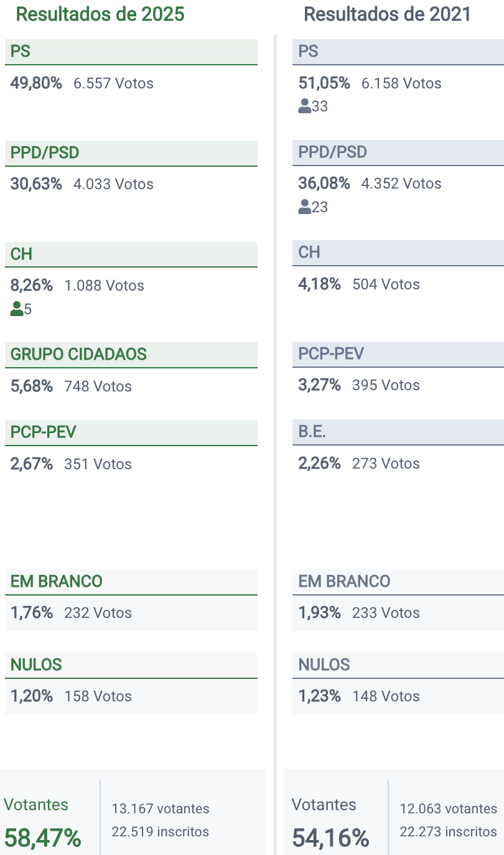Select the Resultados de 2021 heading
Viewport: 504px width, 855px height.
click(387, 14)
